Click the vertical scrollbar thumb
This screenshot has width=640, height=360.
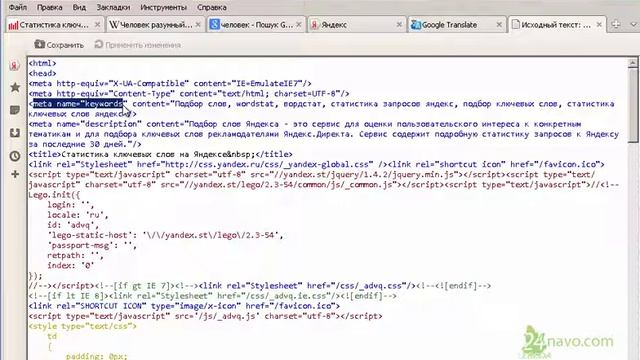coord(633,105)
